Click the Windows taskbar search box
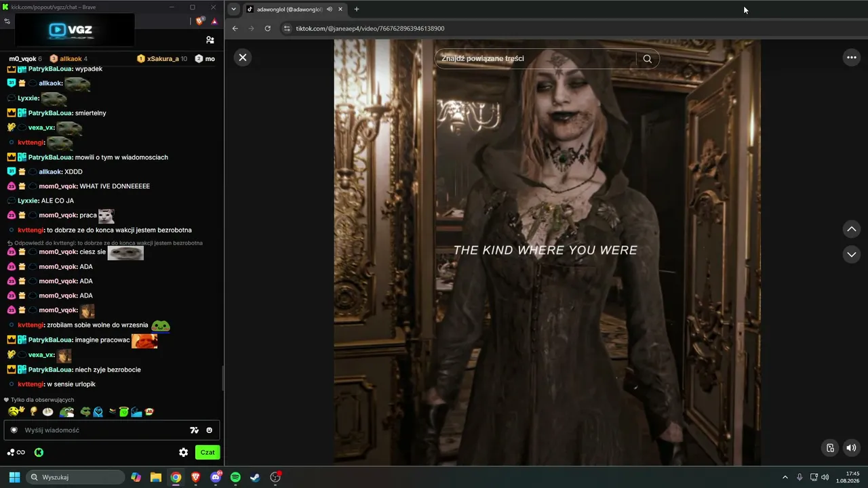 click(x=74, y=477)
